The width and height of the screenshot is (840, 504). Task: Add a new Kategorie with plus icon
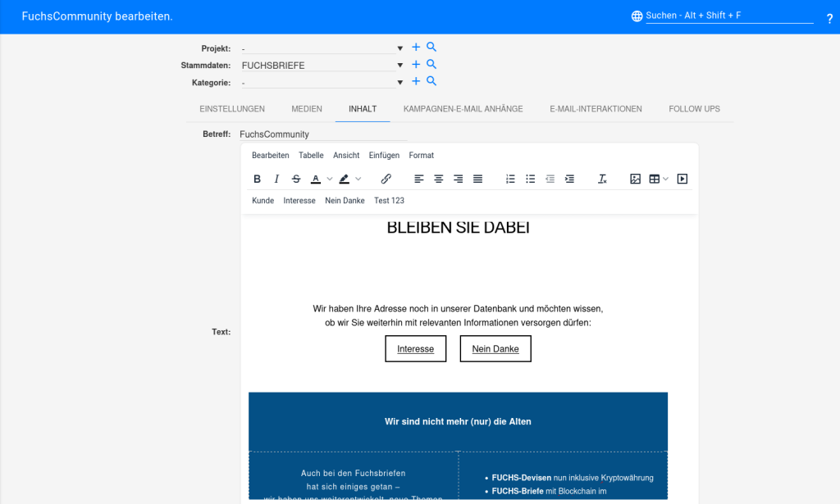[x=416, y=81]
